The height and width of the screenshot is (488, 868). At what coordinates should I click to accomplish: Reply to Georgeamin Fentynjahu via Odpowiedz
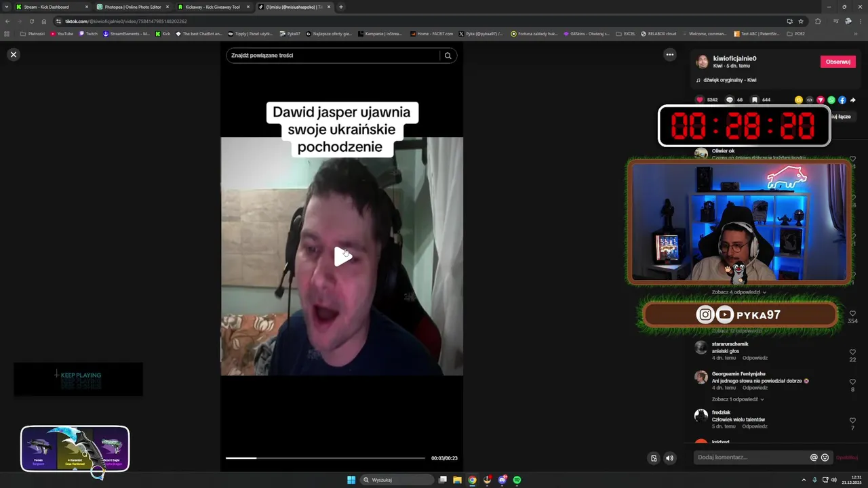755,388
